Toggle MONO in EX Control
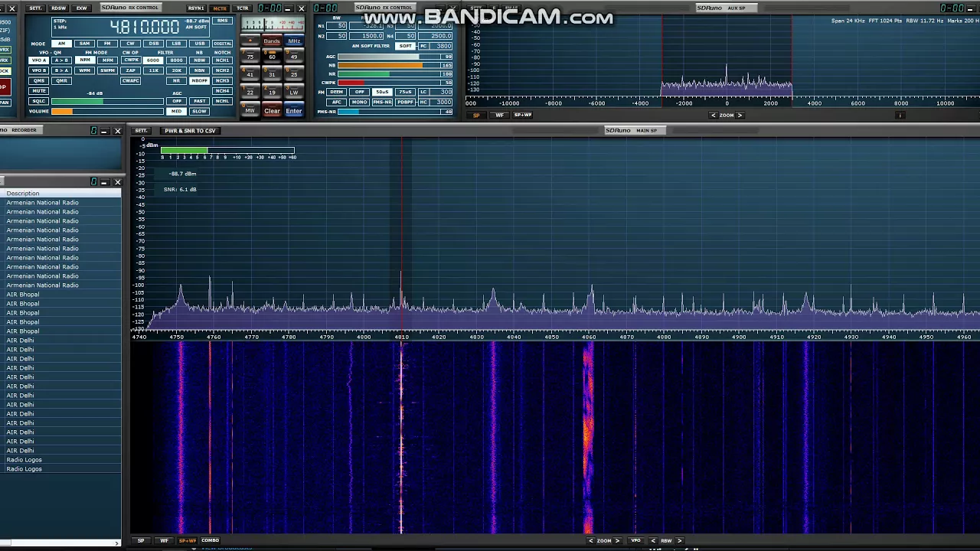Image resolution: width=980 pixels, height=551 pixels. [x=359, y=102]
